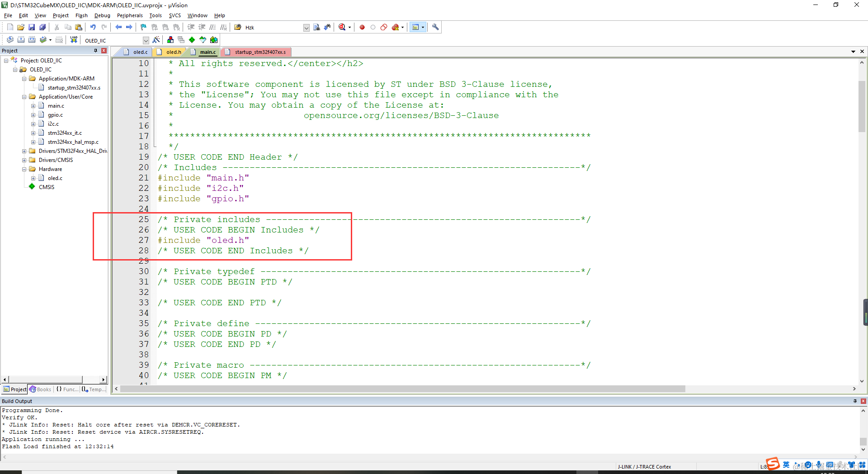Click the Sogou input method tray icon

[x=773, y=464]
